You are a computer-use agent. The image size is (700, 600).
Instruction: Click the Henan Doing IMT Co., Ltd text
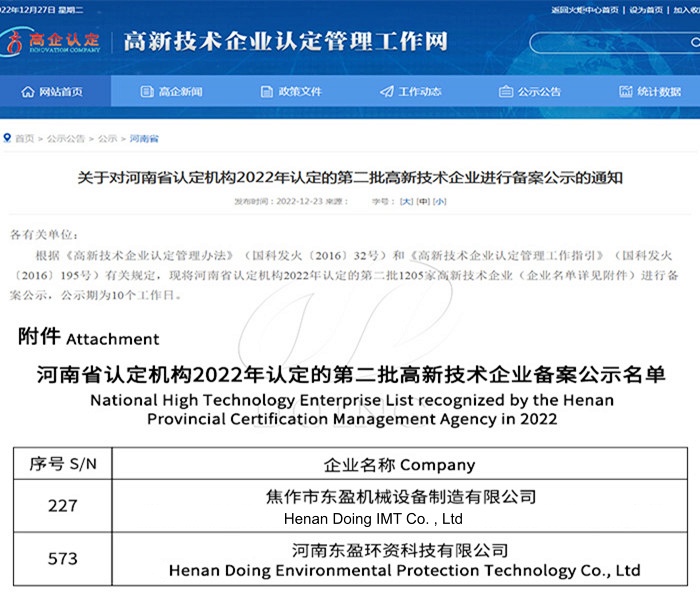(x=373, y=519)
